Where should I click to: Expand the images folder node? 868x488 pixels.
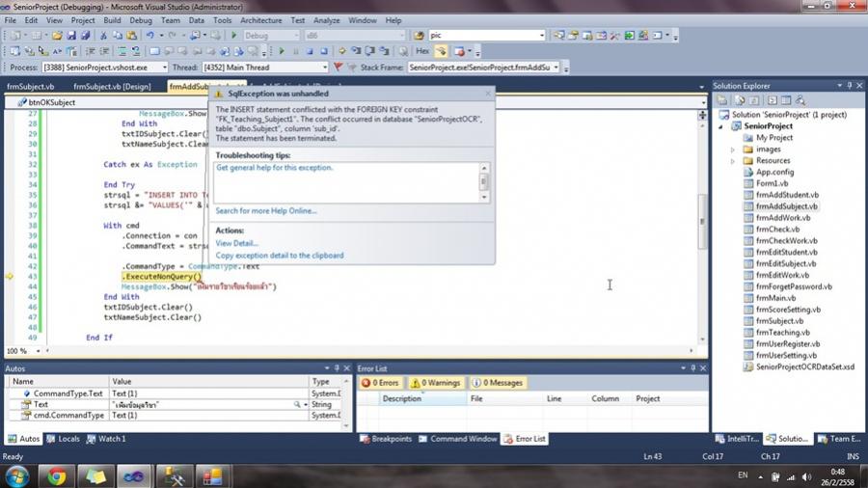[732, 149]
